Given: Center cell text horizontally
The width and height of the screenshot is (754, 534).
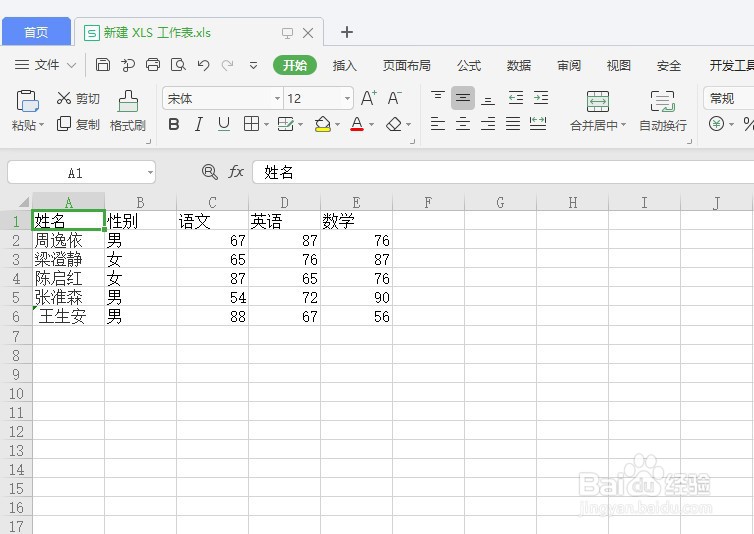Looking at the screenshot, I should 463,124.
